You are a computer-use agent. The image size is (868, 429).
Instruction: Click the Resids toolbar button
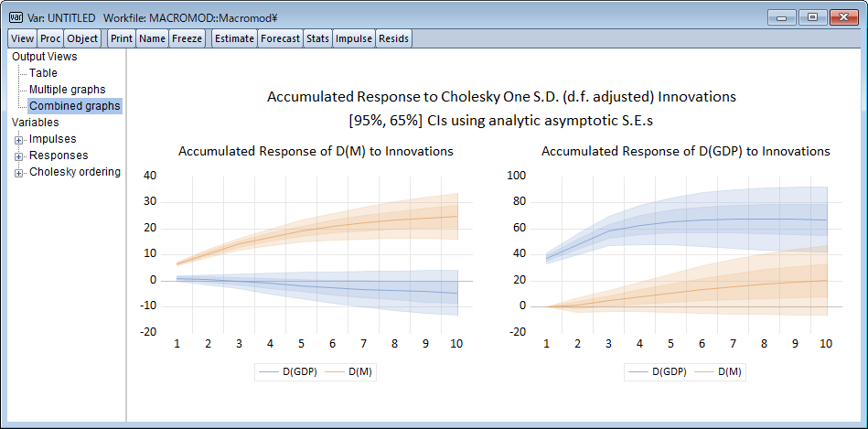click(393, 38)
